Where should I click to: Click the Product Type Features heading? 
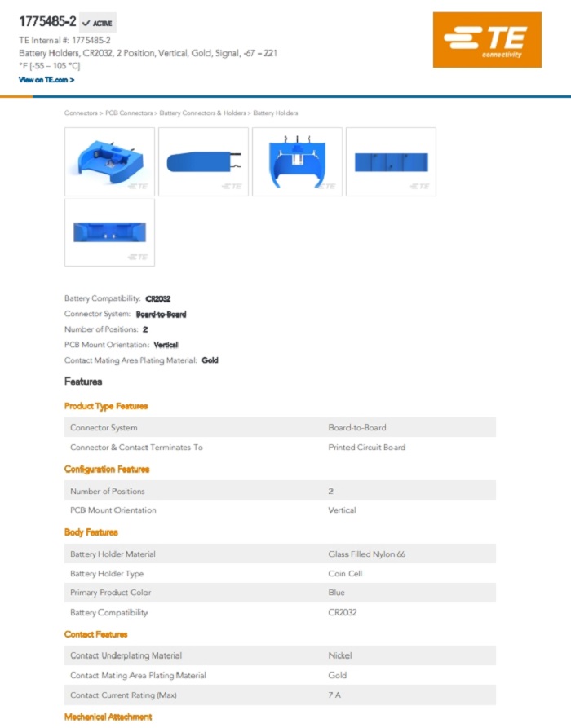[106, 406]
